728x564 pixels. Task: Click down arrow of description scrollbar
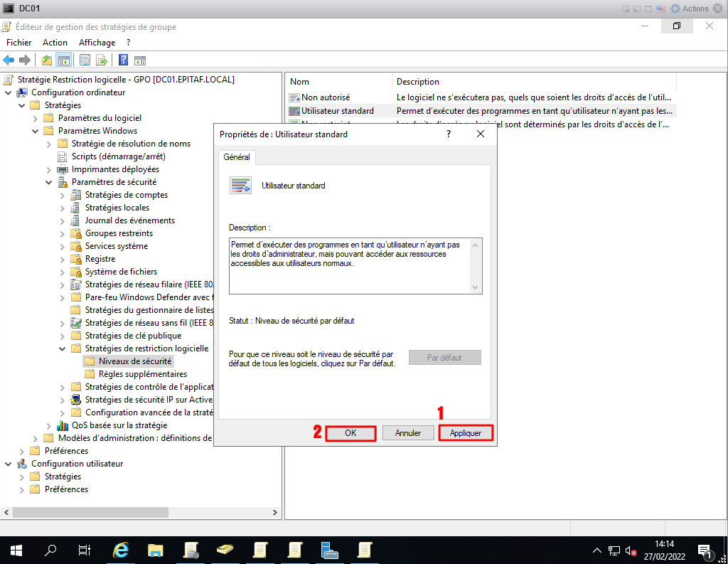pyautogui.click(x=476, y=287)
